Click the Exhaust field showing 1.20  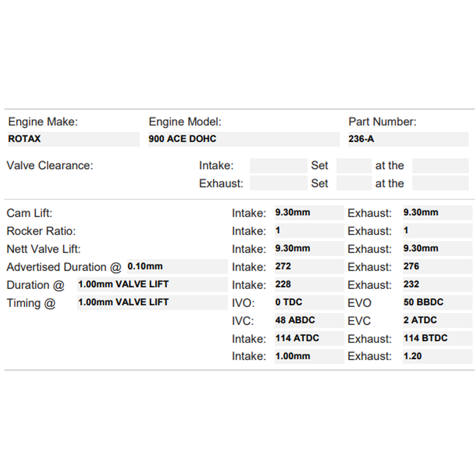[x=437, y=356]
